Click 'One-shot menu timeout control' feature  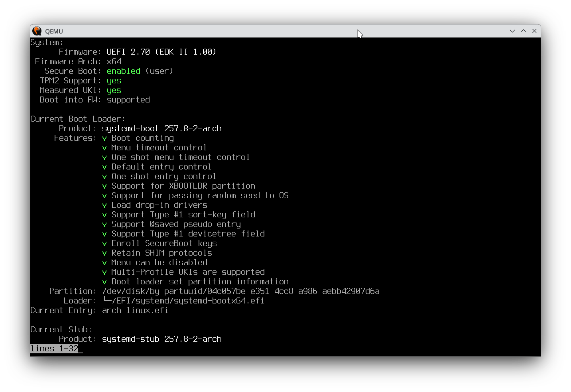coord(176,157)
